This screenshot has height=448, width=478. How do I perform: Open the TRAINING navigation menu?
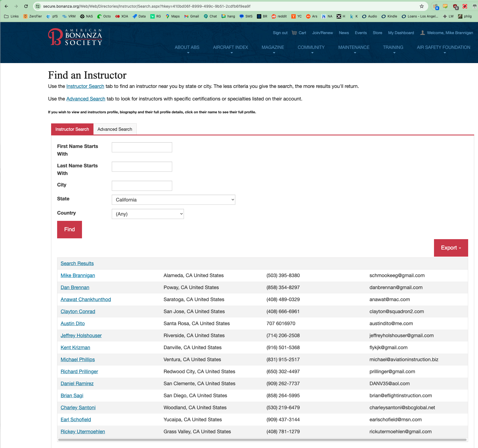pyautogui.click(x=393, y=48)
